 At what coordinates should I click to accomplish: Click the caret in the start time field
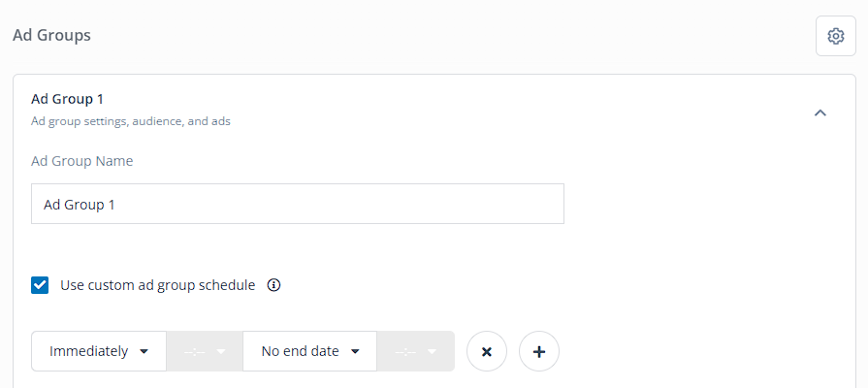(221, 351)
